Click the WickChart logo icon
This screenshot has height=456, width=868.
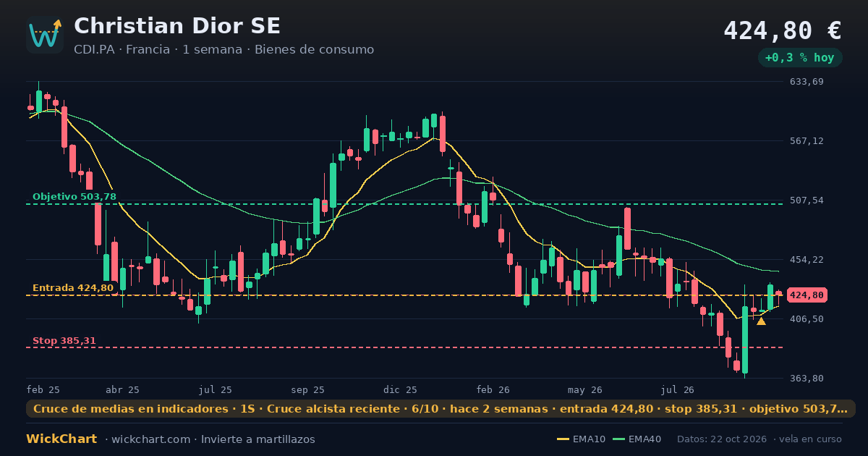[x=45, y=35]
